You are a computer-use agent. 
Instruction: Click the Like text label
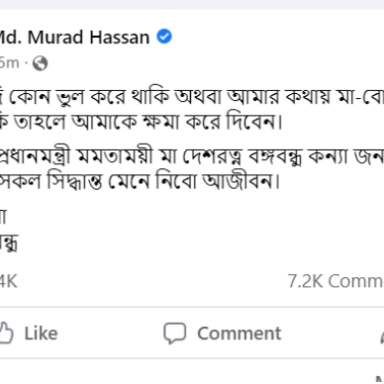click(x=41, y=333)
